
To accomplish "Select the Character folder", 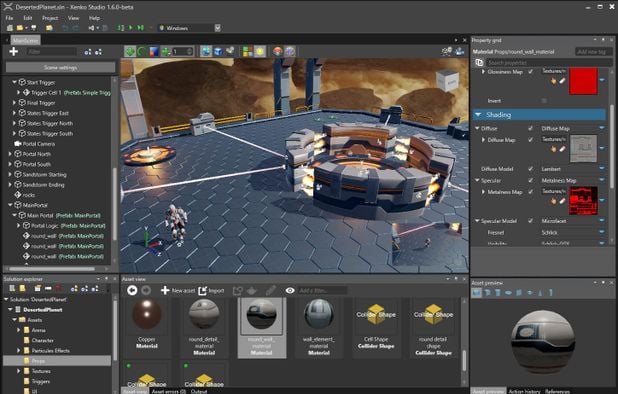I will [42, 340].
